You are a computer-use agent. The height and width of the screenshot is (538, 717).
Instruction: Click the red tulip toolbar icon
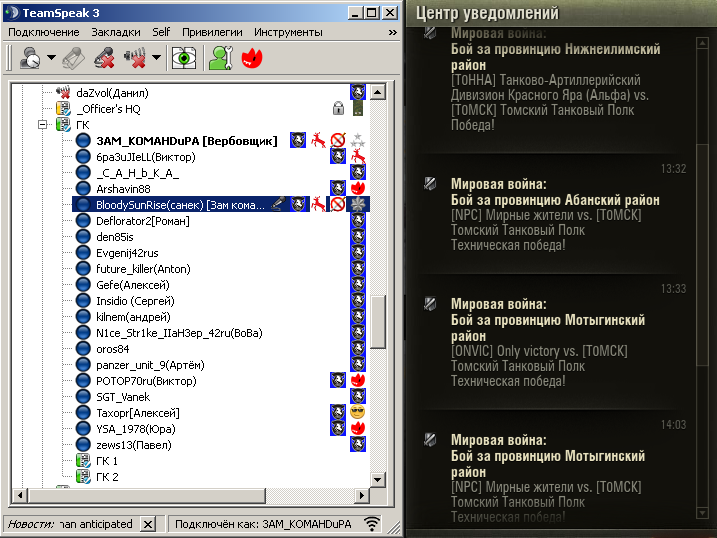pyautogui.click(x=251, y=58)
